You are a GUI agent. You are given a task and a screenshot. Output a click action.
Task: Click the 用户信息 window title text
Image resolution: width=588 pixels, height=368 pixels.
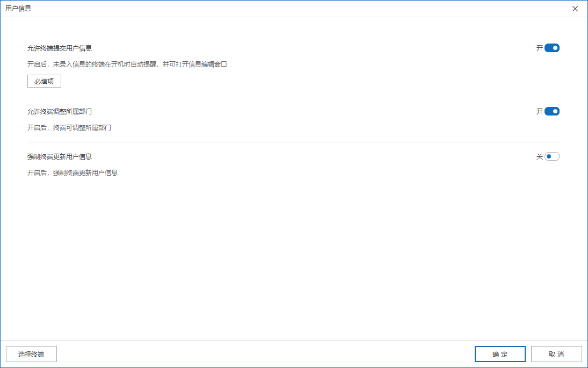pyautogui.click(x=18, y=9)
